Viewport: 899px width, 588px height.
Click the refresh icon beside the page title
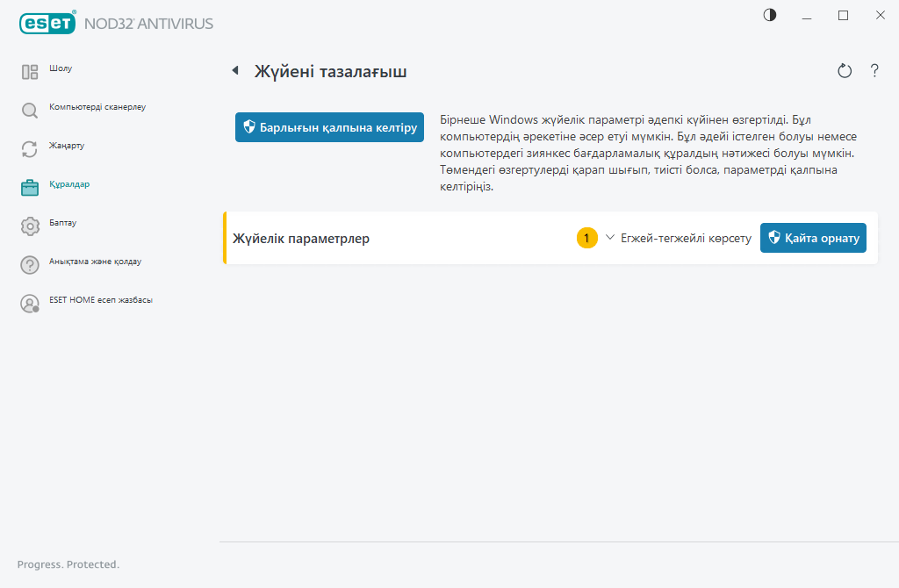[845, 71]
